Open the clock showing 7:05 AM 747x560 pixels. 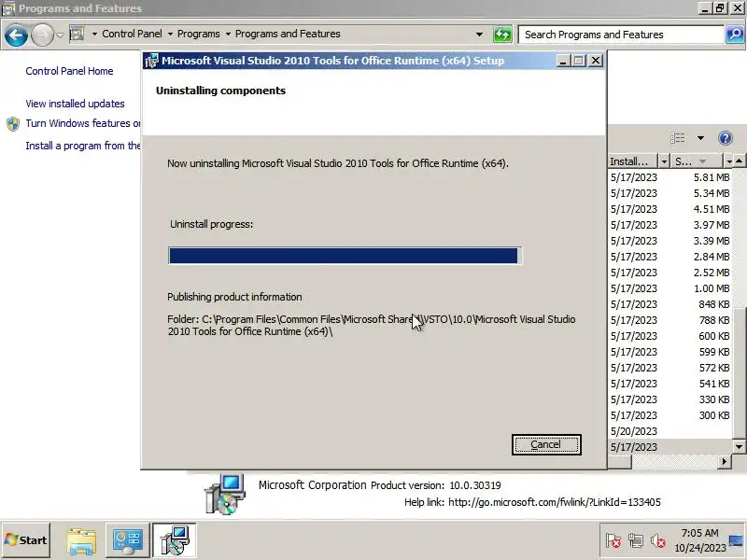click(699, 540)
